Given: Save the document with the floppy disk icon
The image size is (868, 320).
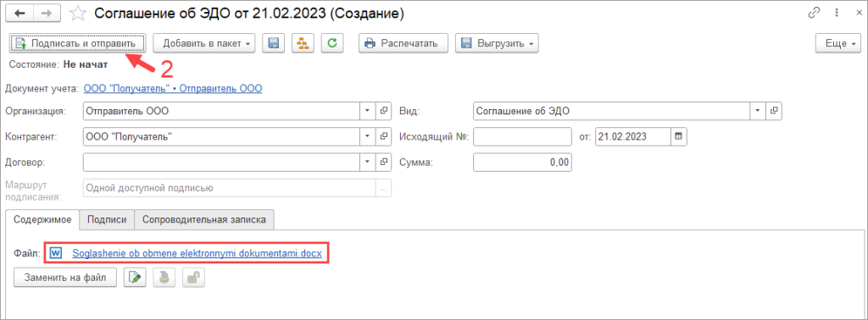Looking at the screenshot, I should (273, 43).
